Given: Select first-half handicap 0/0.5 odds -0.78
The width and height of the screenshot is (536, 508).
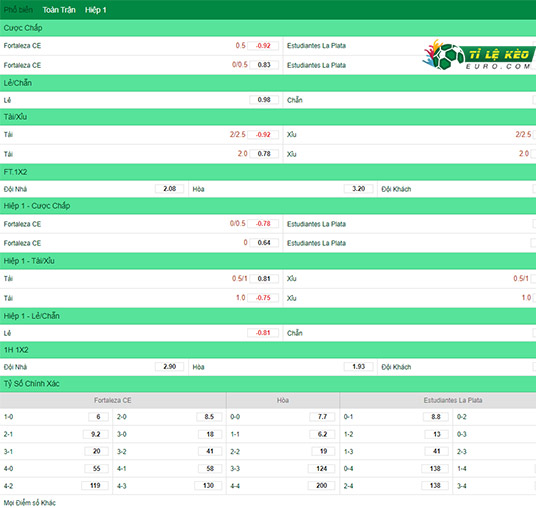Looking at the screenshot, I should [263, 224].
